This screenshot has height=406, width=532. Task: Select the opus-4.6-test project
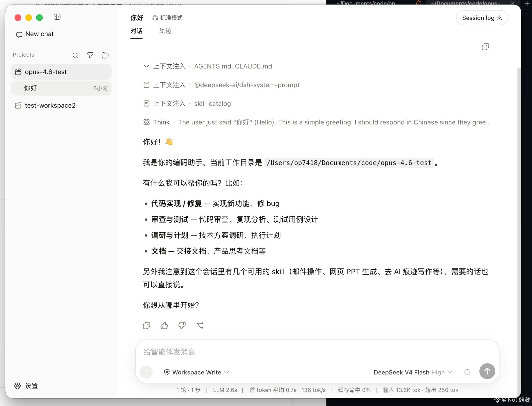click(61, 72)
